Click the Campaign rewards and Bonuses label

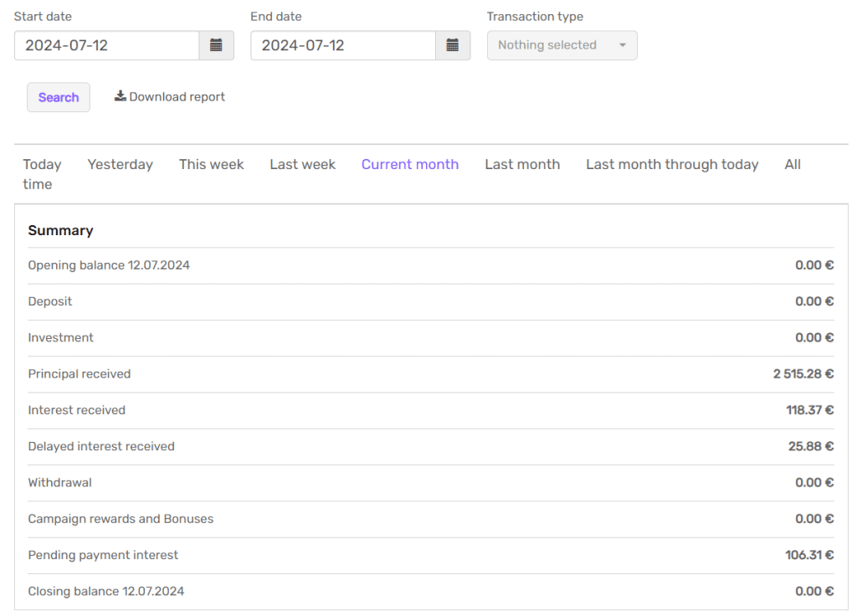(x=121, y=519)
